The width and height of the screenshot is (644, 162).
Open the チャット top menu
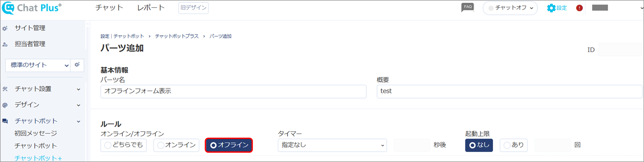[x=109, y=8]
